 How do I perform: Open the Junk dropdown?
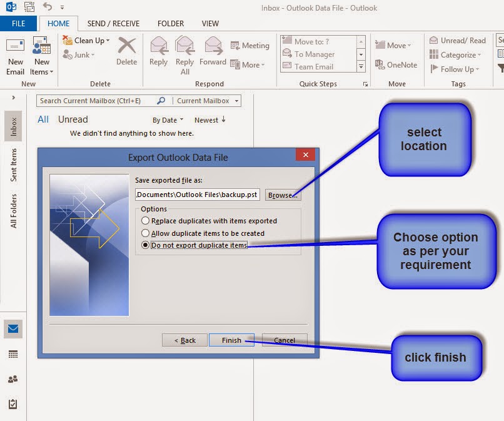coord(79,54)
